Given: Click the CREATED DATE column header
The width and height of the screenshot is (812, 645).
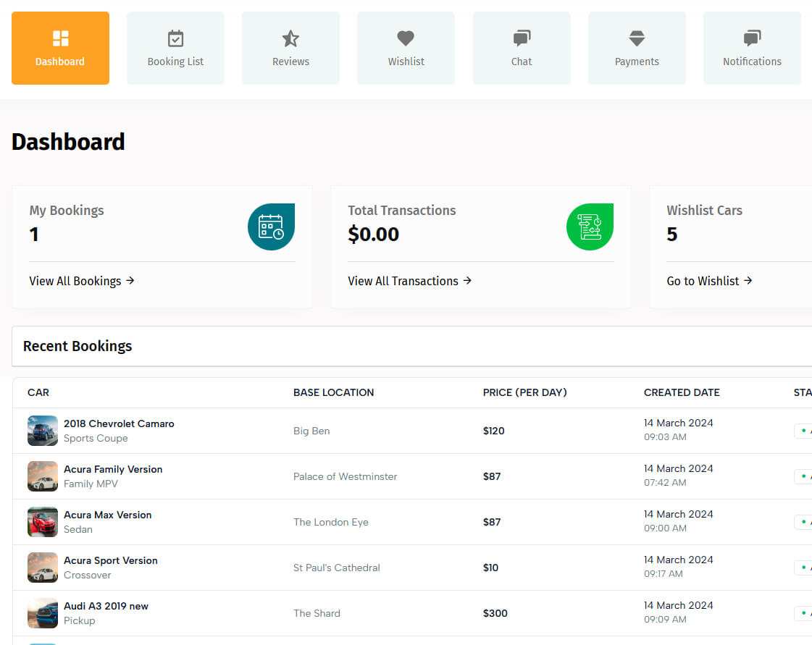Looking at the screenshot, I should tap(682, 392).
